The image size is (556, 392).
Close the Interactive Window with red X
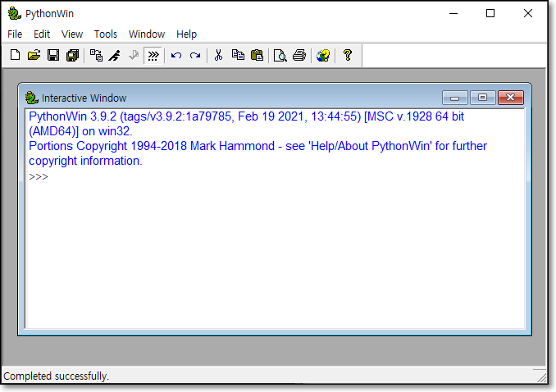pyautogui.click(x=511, y=98)
